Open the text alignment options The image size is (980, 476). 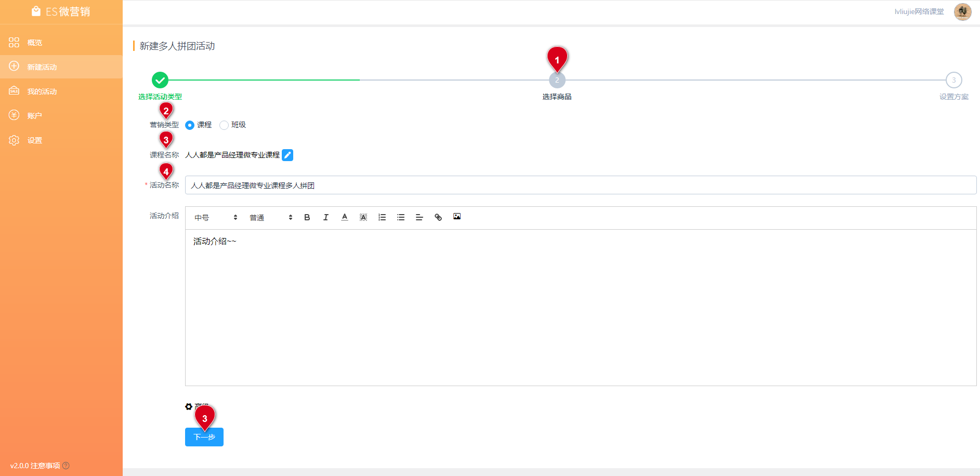420,217
